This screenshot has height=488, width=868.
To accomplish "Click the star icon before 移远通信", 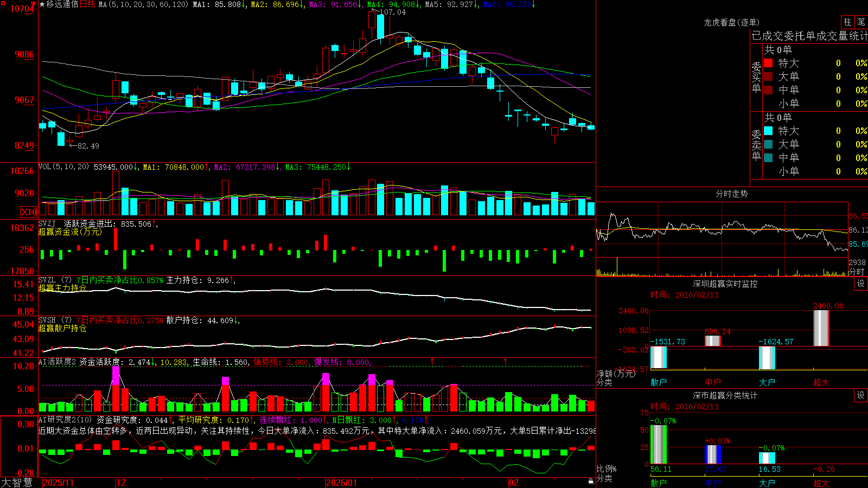I will [42, 4].
